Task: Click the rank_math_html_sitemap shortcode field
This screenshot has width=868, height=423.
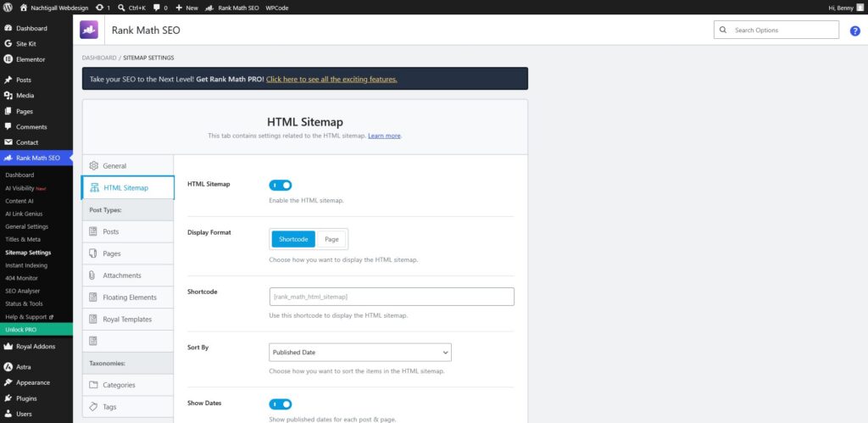Action: (x=392, y=297)
